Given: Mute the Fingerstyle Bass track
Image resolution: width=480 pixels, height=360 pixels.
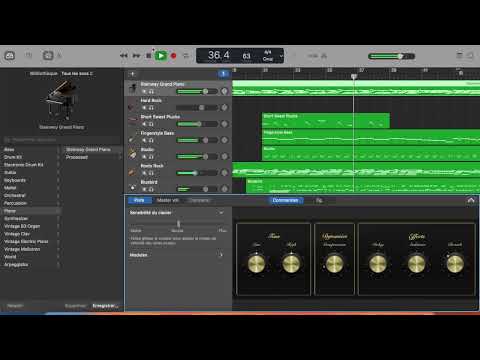Looking at the screenshot, I should 144,140.
